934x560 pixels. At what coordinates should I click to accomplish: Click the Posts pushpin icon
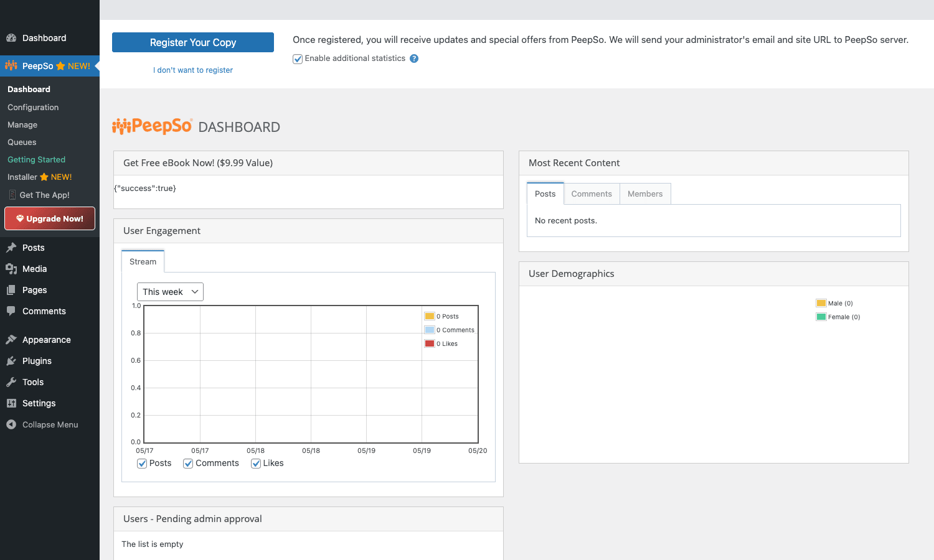[11, 248]
